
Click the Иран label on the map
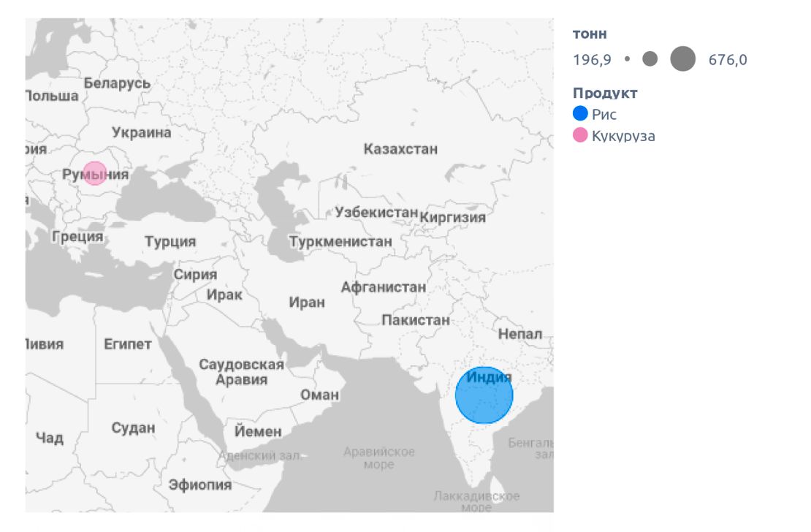307,302
